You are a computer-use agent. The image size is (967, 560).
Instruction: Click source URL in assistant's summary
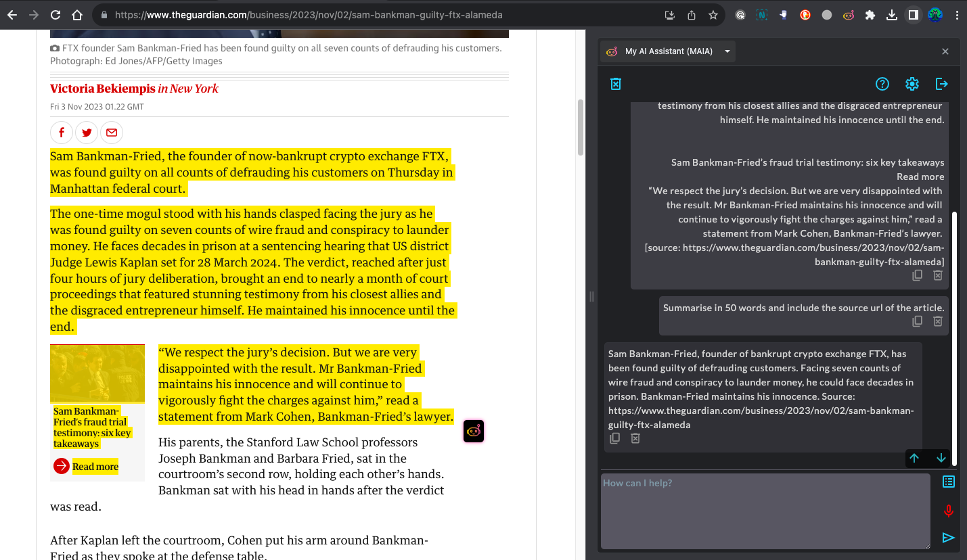pyautogui.click(x=761, y=417)
